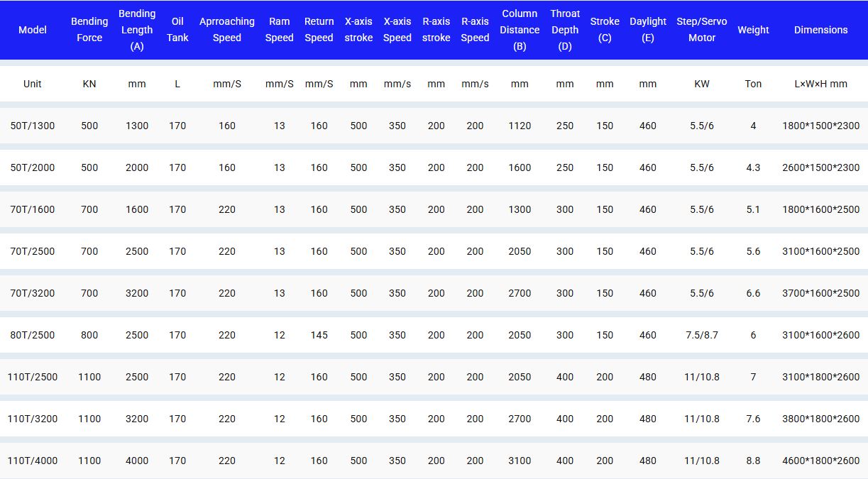Select model 110T/4000
The image size is (868, 479).
pyautogui.click(x=33, y=461)
